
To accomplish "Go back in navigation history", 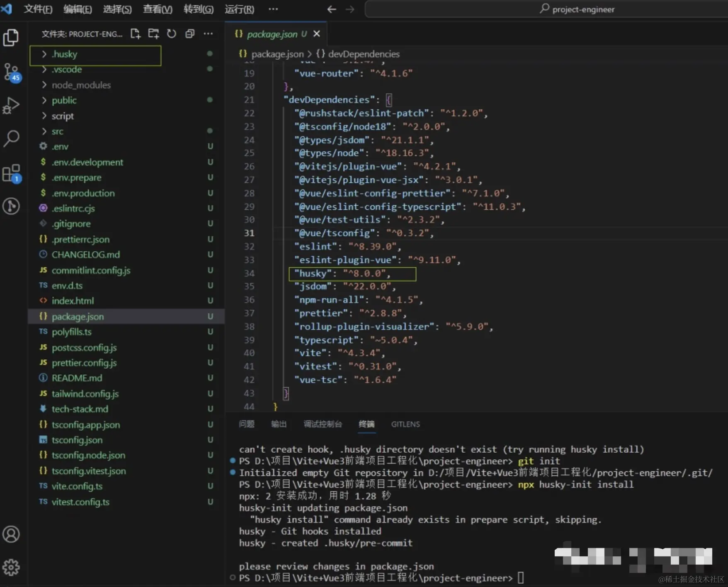I will pos(331,9).
